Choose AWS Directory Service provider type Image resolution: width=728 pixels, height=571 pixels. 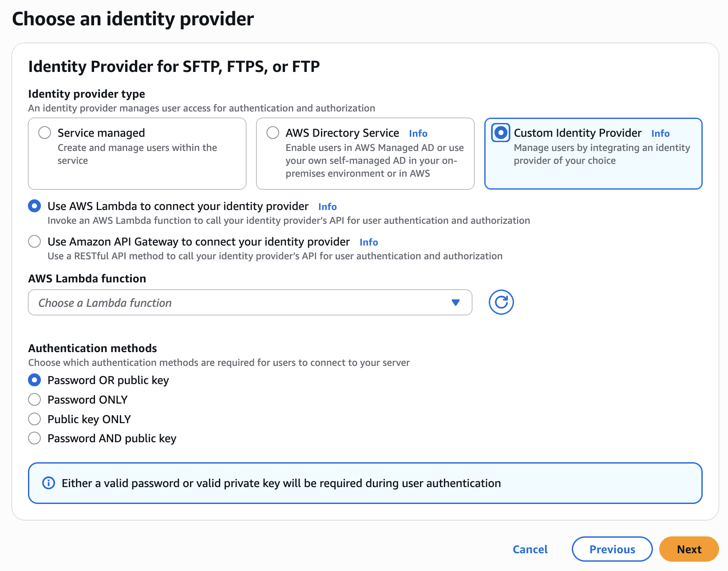tap(273, 133)
